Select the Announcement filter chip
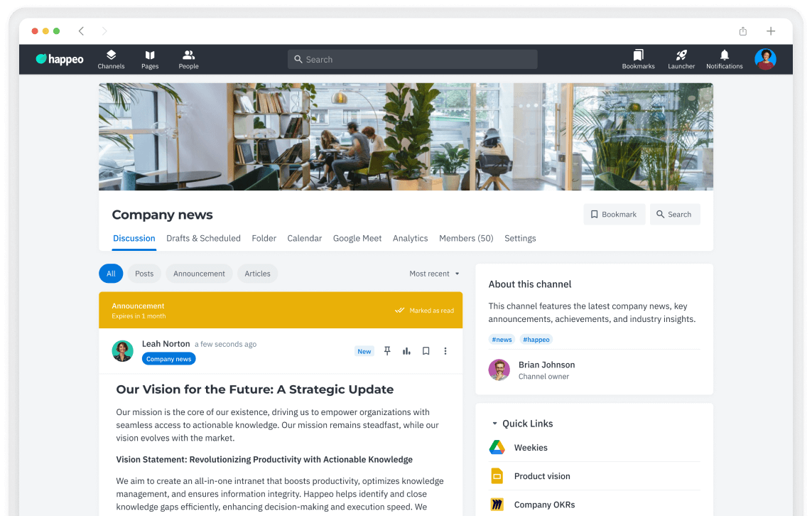This screenshot has height=516, width=812. [199, 274]
